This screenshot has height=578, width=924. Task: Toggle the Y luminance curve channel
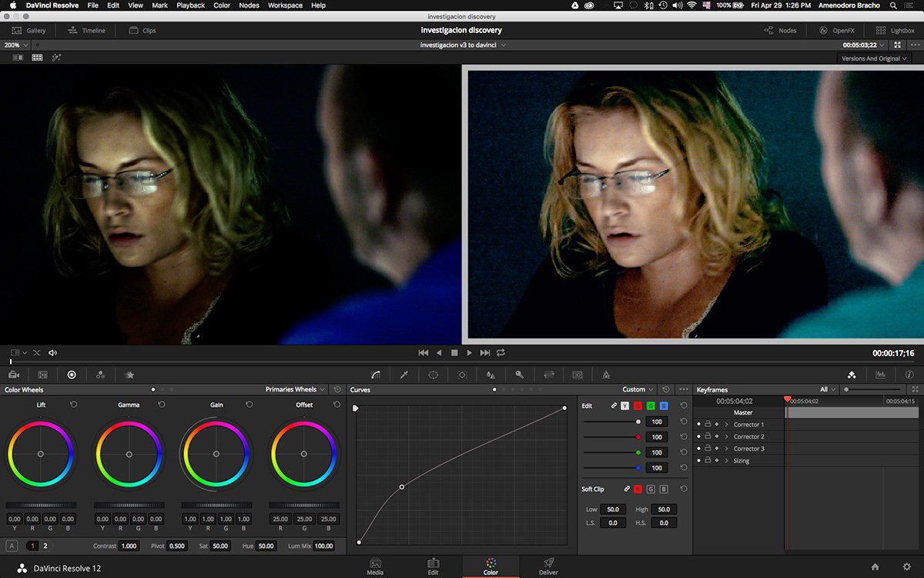624,405
